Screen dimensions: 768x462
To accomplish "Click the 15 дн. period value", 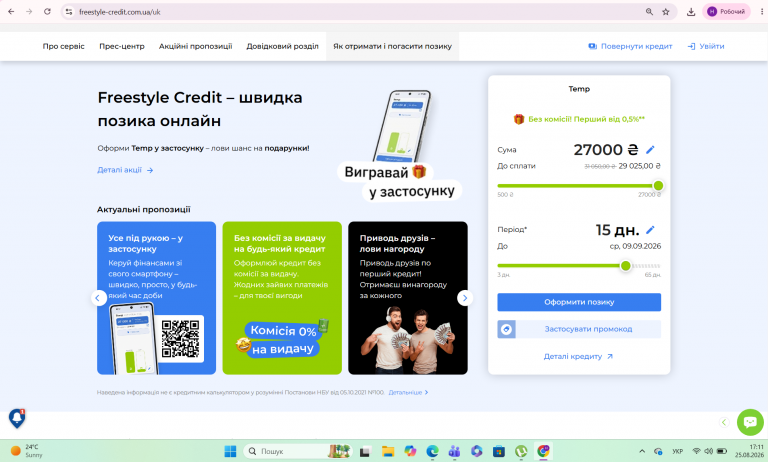I will 617,230.
